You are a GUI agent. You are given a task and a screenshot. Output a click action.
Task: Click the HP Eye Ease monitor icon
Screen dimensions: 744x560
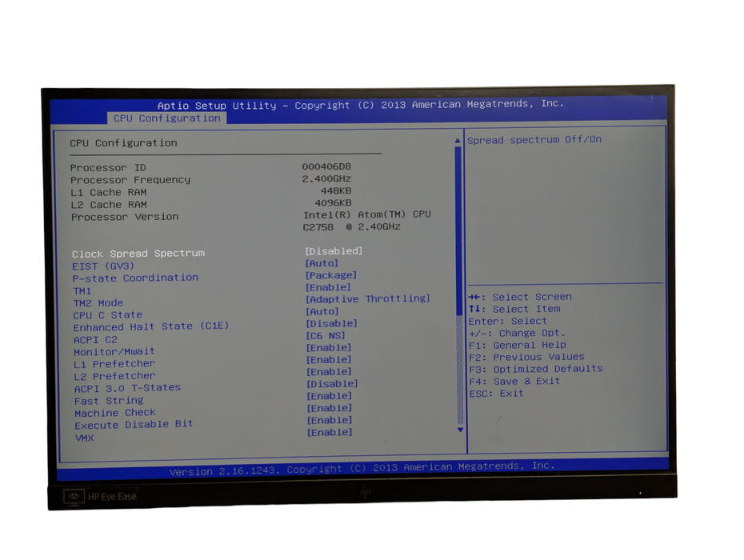pos(74,497)
